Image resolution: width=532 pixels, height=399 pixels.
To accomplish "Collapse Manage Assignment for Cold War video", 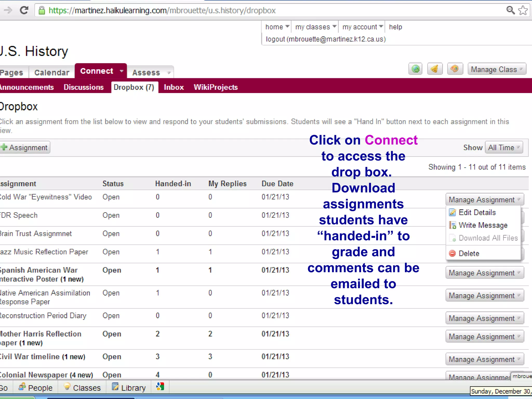I will tap(484, 199).
